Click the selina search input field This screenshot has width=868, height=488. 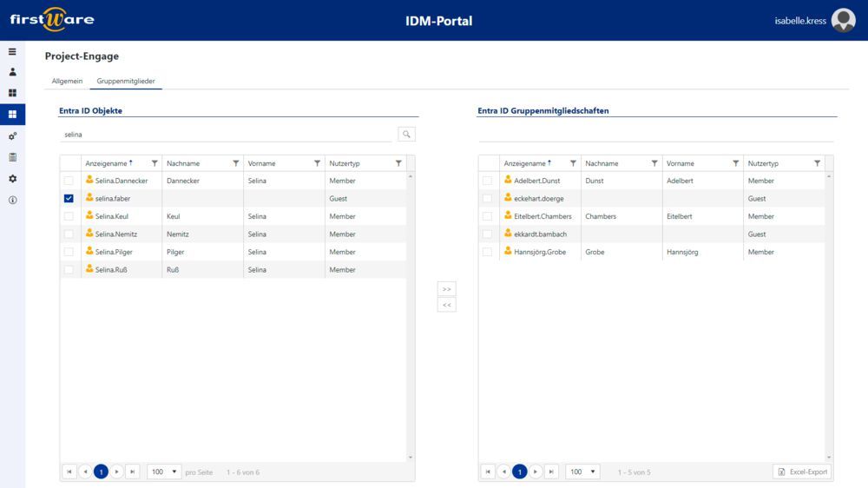coord(226,135)
